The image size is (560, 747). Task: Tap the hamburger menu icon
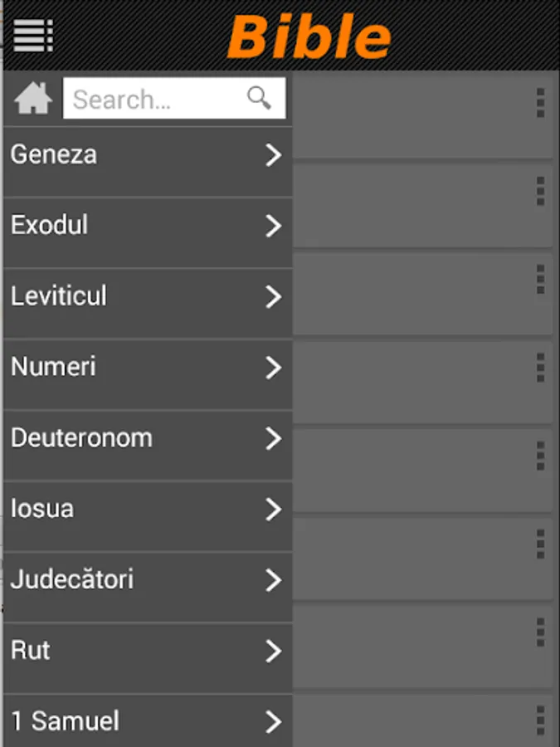point(33,35)
